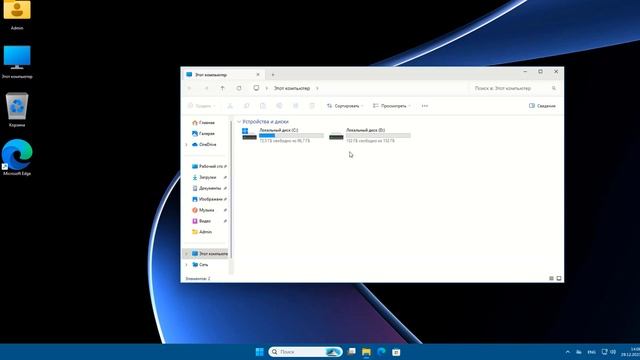Screen dimensions: 640x360
Task: Click chevron after Этот компьютер in address bar
Action: click(x=317, y=88)
